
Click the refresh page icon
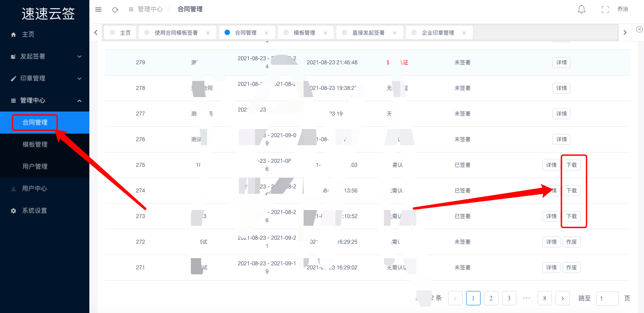coord(115,9)
